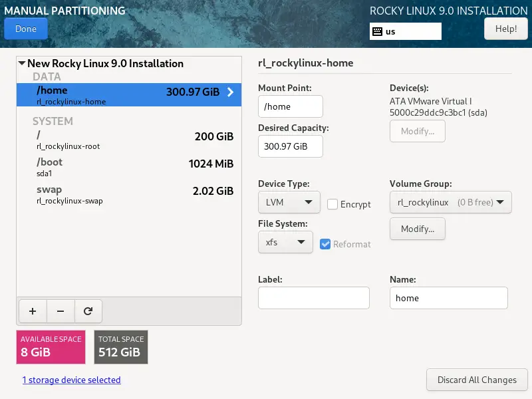Open the 1 storage device selected link
Viewport: 532px width, 399px height.
tap(72, 380)
